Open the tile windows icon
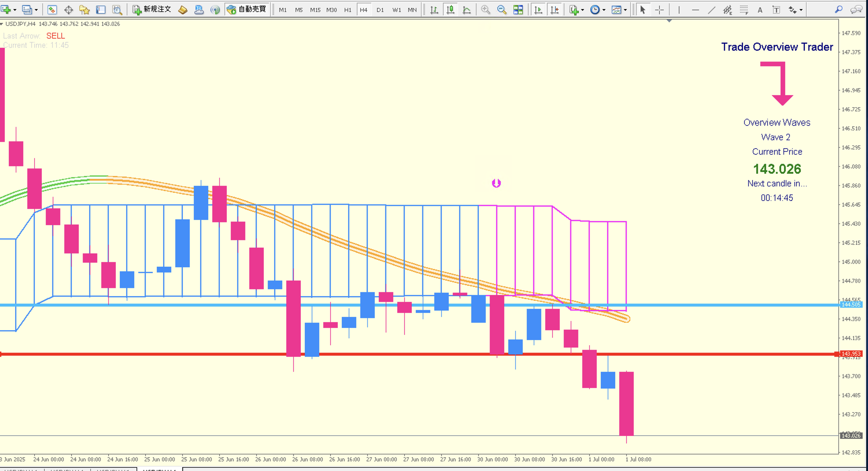The height and width of the screenshot is (471, 868). pyautogui.click(x=518, y=10)
